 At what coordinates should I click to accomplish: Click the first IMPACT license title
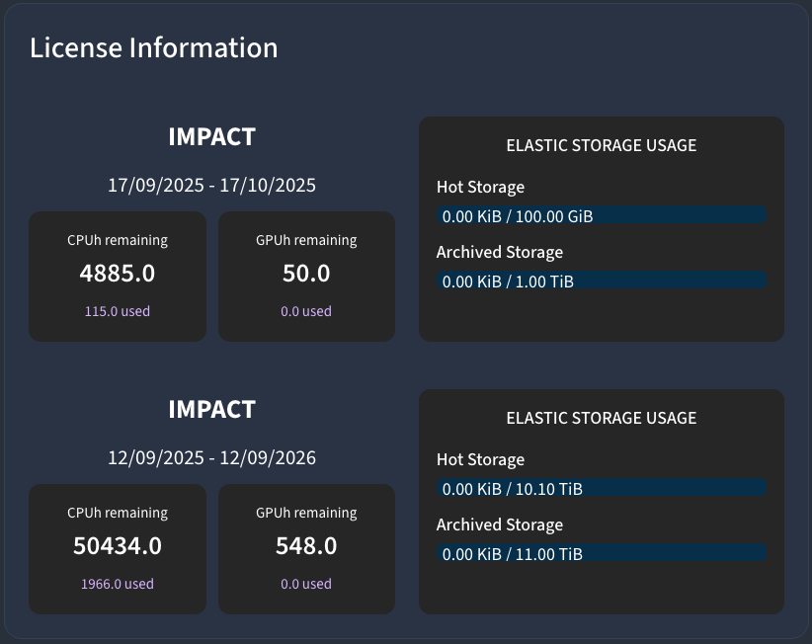pyautogui.click(x=211, y=136)
